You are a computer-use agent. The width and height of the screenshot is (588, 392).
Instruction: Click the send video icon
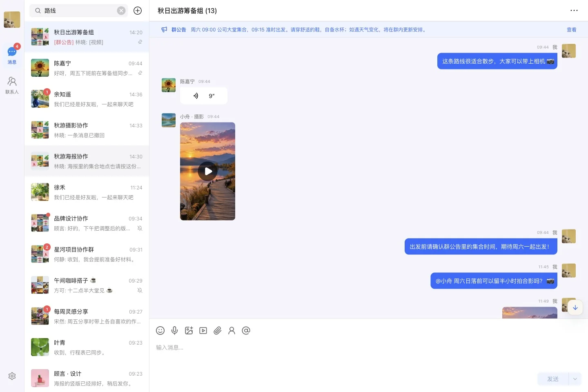(203, 330)
